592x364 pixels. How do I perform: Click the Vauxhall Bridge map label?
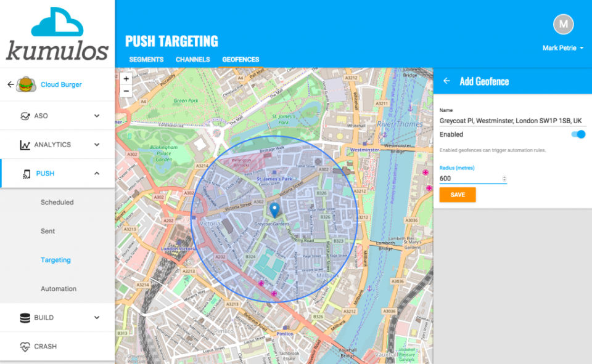click(348, 353)
